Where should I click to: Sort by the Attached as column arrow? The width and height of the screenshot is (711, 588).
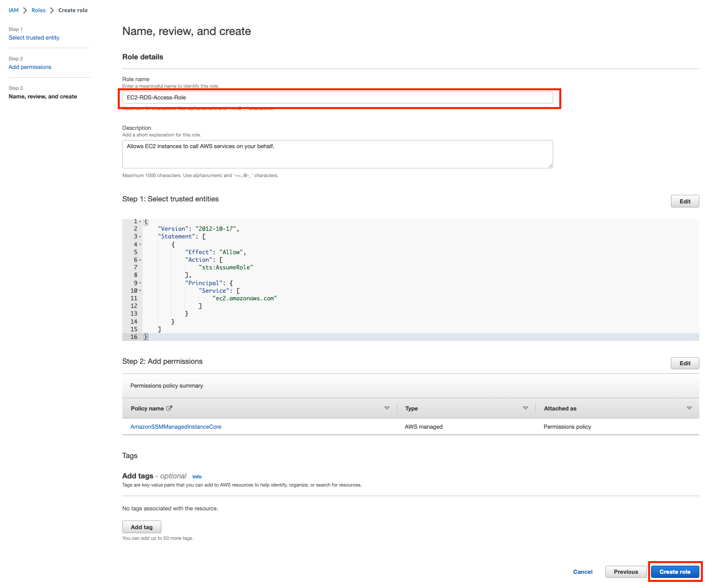click(x=689, y=408)
